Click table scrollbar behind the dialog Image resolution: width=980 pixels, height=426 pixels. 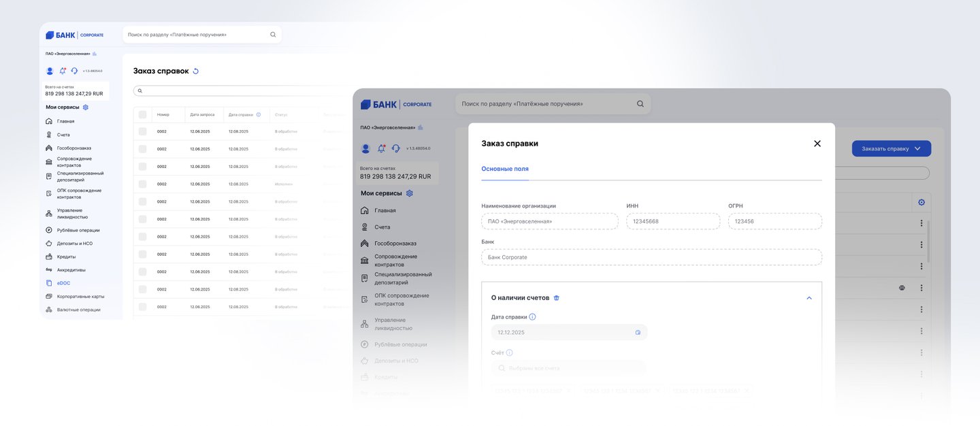(928, 242)
